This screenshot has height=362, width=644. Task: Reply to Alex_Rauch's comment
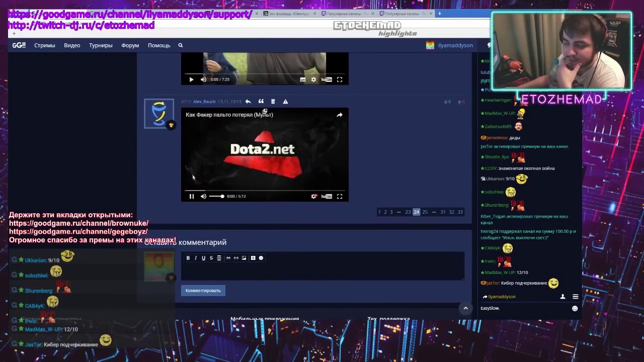click(x=248, y=102)
